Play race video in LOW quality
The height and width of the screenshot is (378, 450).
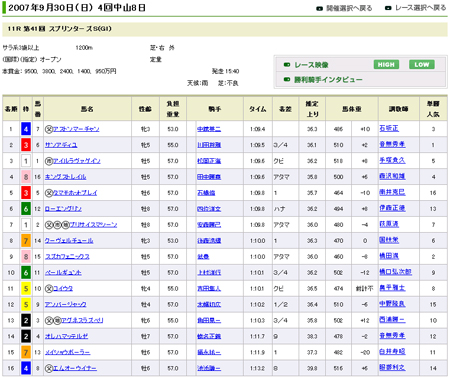click(x=422, y=64)
